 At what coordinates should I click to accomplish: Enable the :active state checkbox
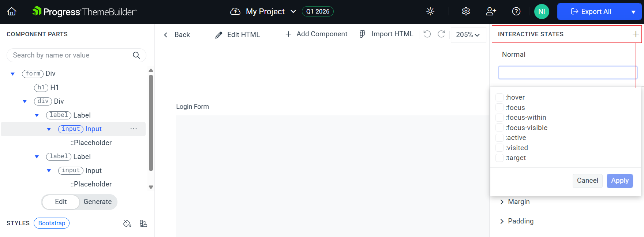(x=499, y=137)
